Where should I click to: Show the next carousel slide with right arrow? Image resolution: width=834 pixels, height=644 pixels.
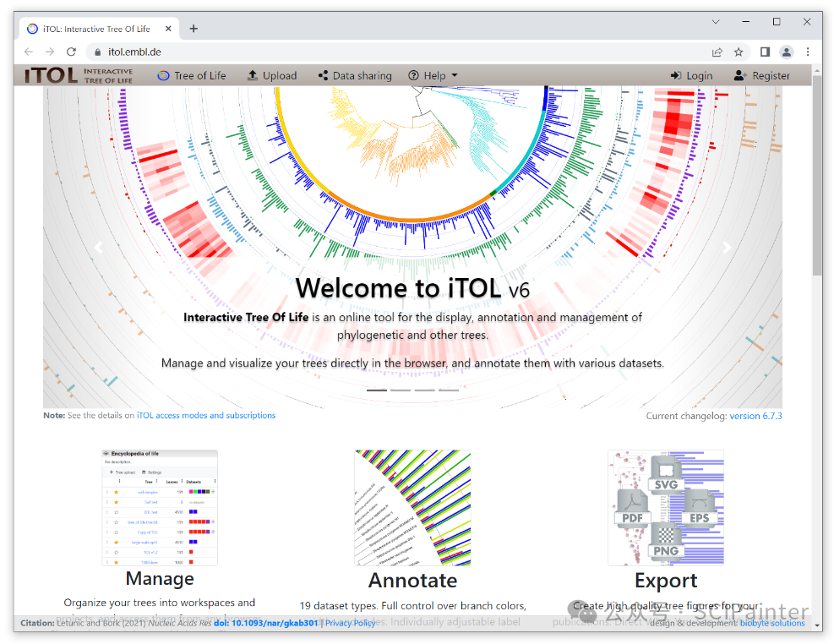pos(727,248)
